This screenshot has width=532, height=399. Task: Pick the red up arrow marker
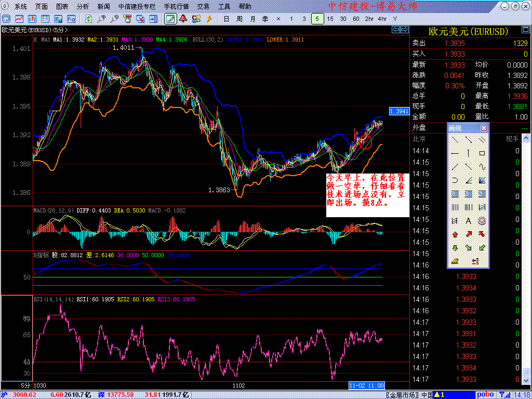coord(455,234)
